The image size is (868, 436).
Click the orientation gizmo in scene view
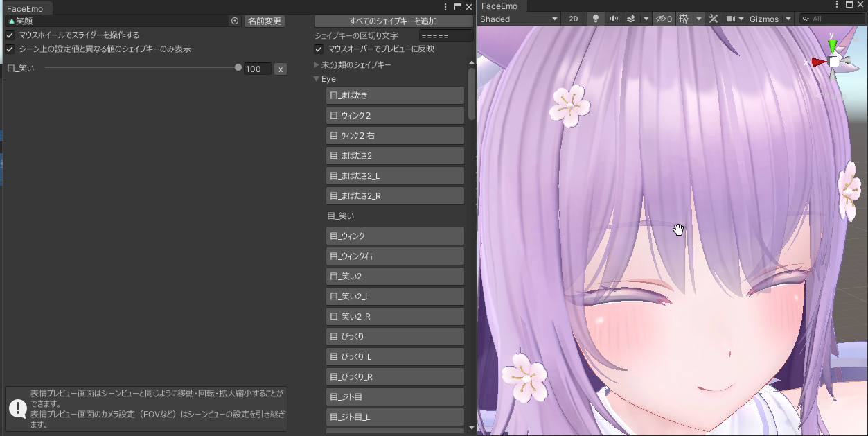pos(833,61)
